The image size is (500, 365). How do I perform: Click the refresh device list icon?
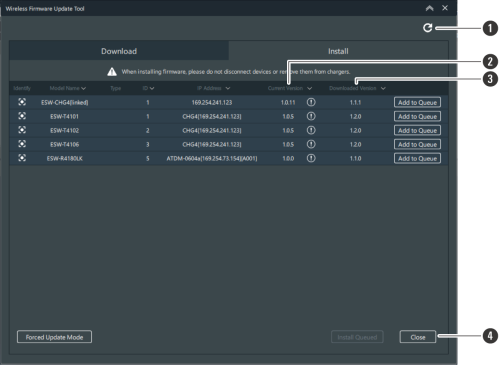click(427, 28)
